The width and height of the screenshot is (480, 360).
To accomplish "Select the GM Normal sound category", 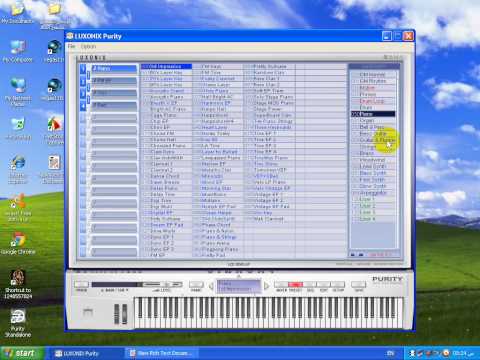I will pyautogui.click(x=372, y=74).
